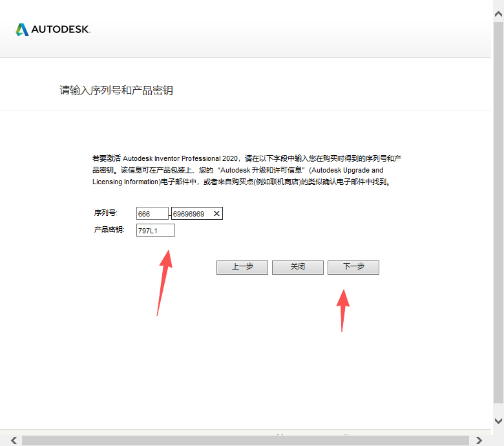504x446 pixels.
Task: Click the 关闭 button
Action: coord(298,267)
